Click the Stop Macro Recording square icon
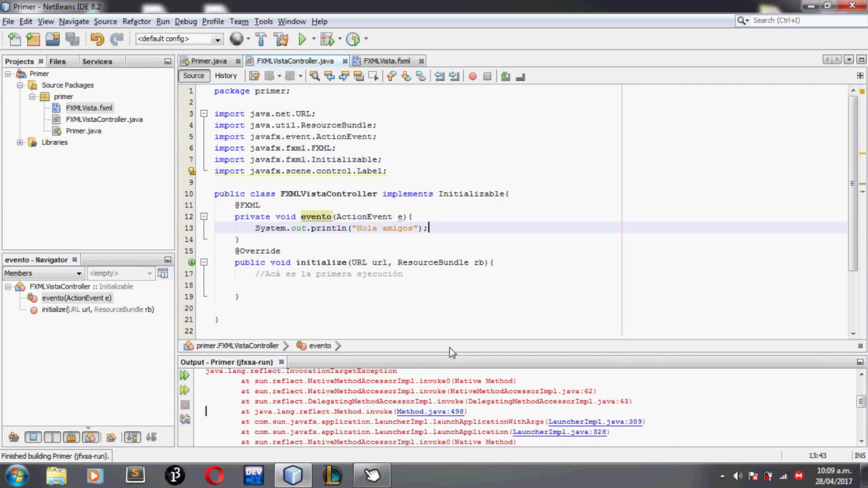This screenshot has width=868, height=488. pyautogui.click(x=487, y=76)
